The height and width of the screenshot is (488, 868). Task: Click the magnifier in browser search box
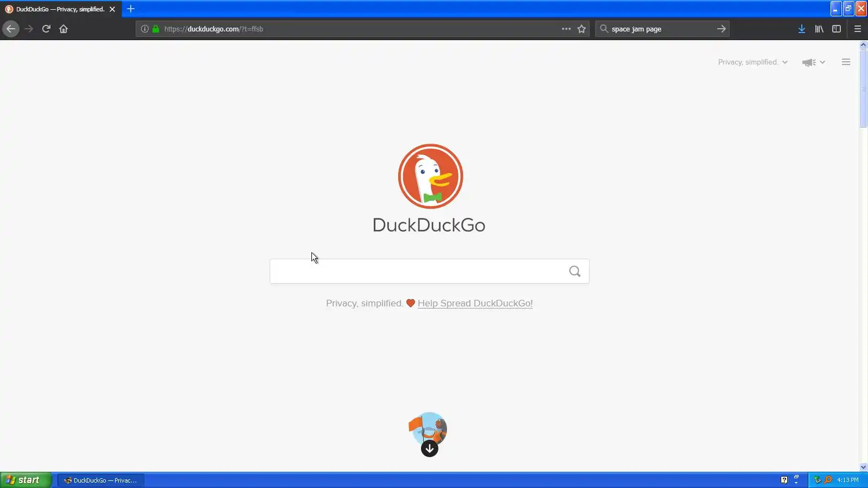(604, 29)
